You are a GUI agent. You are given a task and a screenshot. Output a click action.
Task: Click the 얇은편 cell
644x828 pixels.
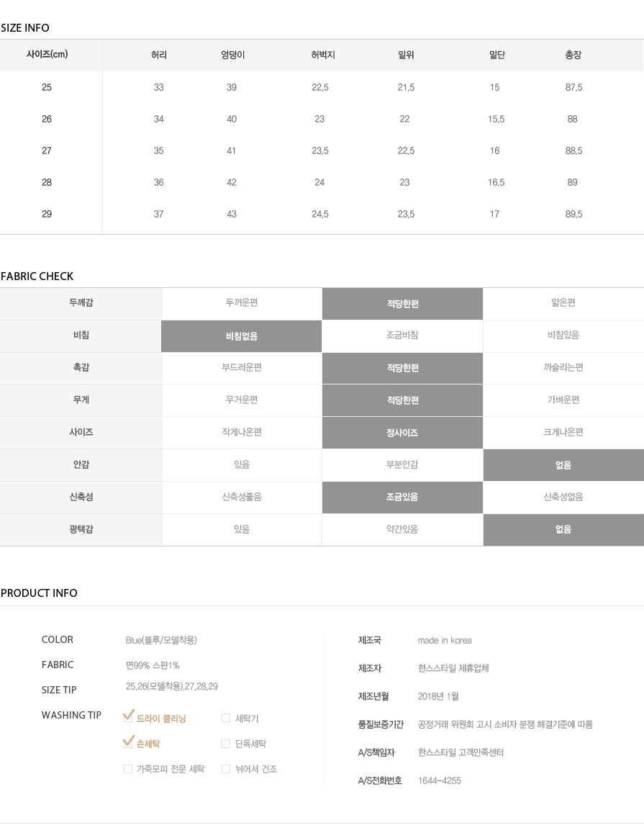click(563, 302)
